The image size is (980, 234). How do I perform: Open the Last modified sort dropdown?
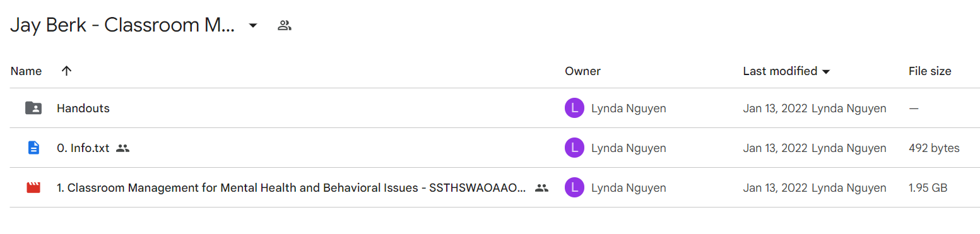click(825, 72)
